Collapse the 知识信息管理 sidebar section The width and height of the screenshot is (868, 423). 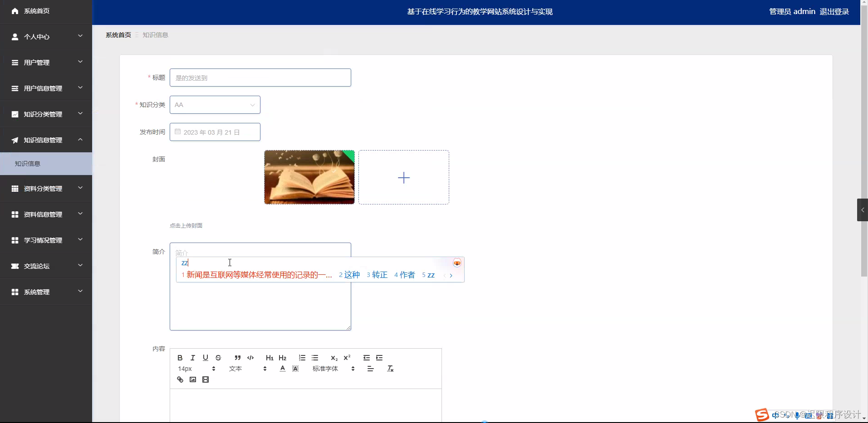click(46, 140)
